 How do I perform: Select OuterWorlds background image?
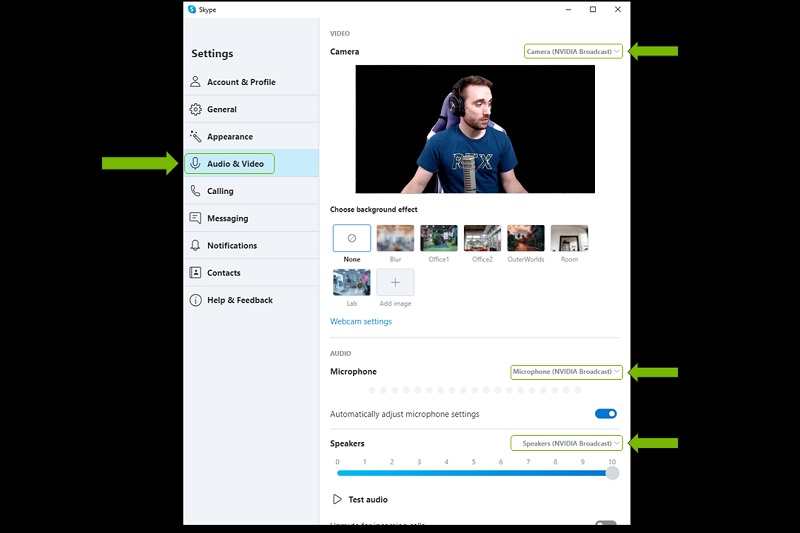point(526,238)
